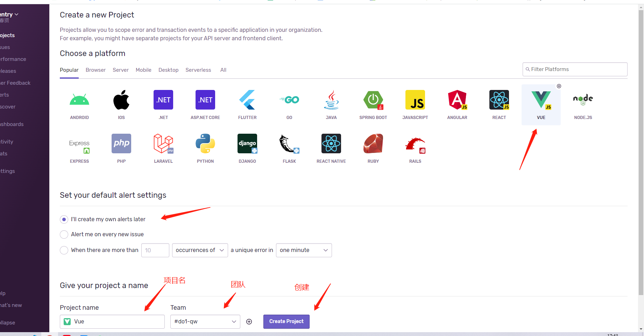Choose the iOS platform icon
This screenshot has height=336, width=644.
(121, 100)
